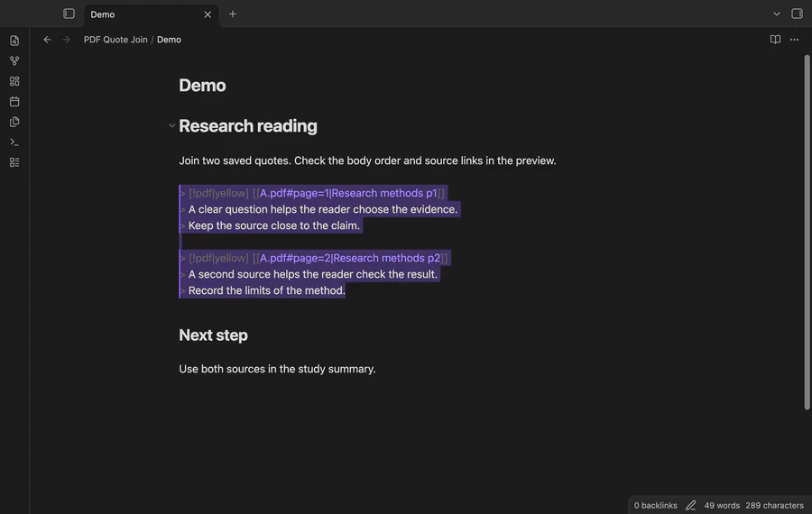The width and height of the screenshot is (812, 514).
Task: Open canvas icon in ribbon
Action: point(14,81)
